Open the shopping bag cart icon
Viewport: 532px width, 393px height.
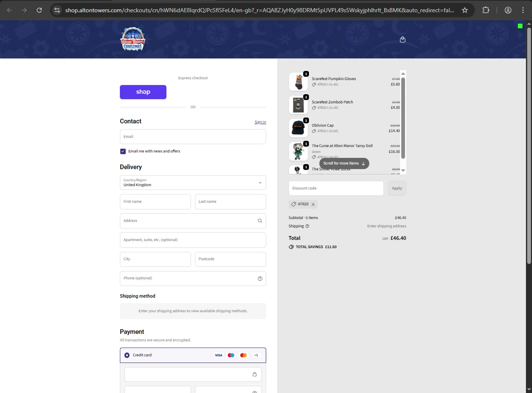point(403,39)
